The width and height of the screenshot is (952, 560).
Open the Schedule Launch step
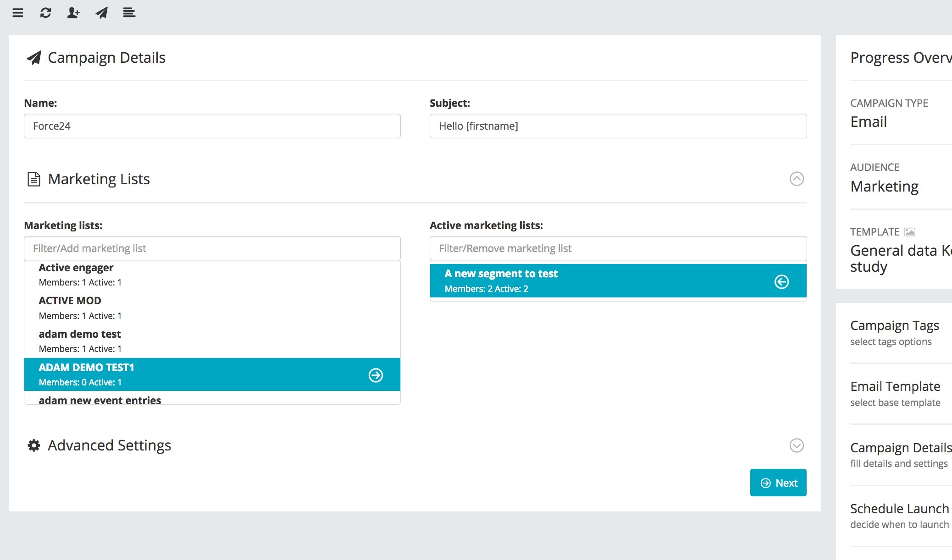(901, 516)
